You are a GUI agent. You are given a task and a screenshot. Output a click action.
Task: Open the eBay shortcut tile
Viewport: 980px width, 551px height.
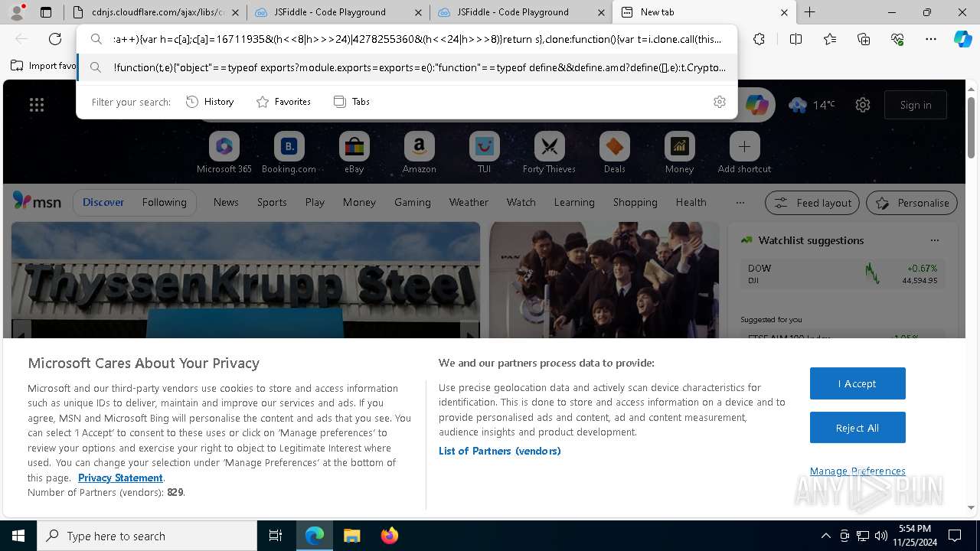pyautogui.click(x=354, y=153)
